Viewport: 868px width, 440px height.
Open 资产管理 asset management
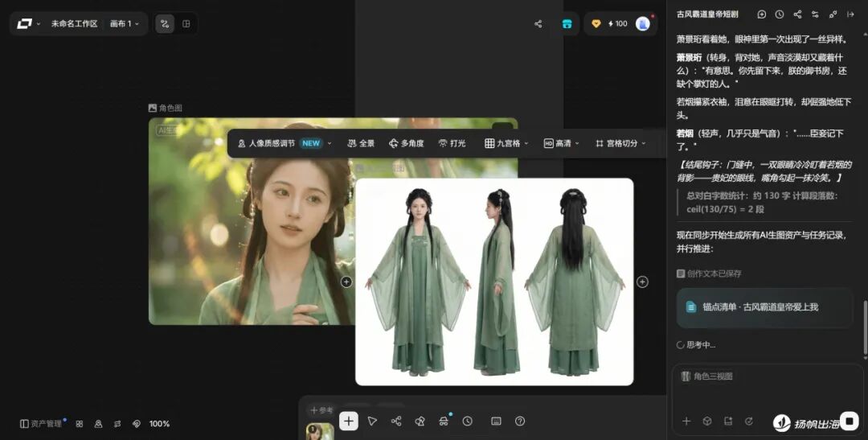click(41, 423)
